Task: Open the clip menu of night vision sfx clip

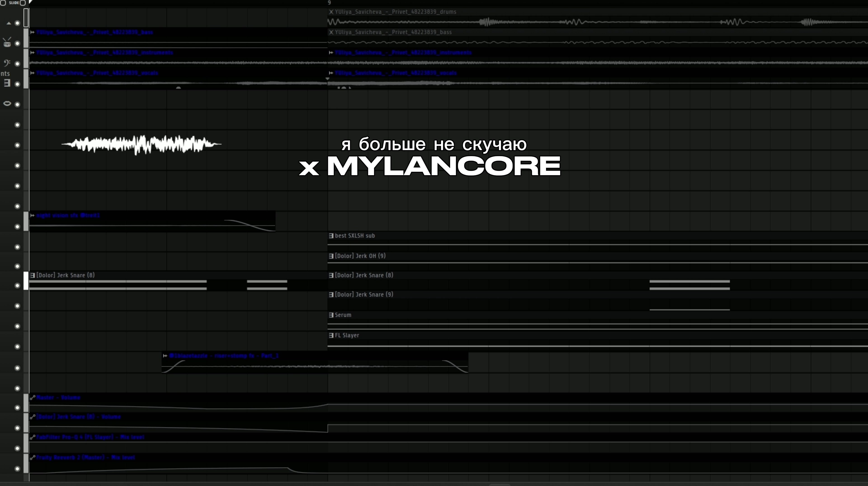Action: [x=32, y=216]
